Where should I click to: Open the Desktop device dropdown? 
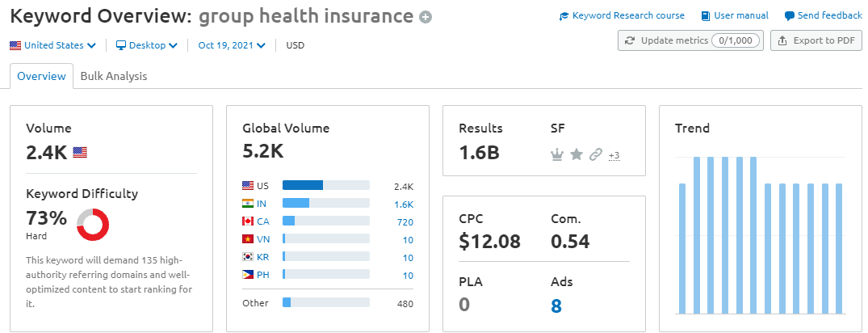(146, 45)
